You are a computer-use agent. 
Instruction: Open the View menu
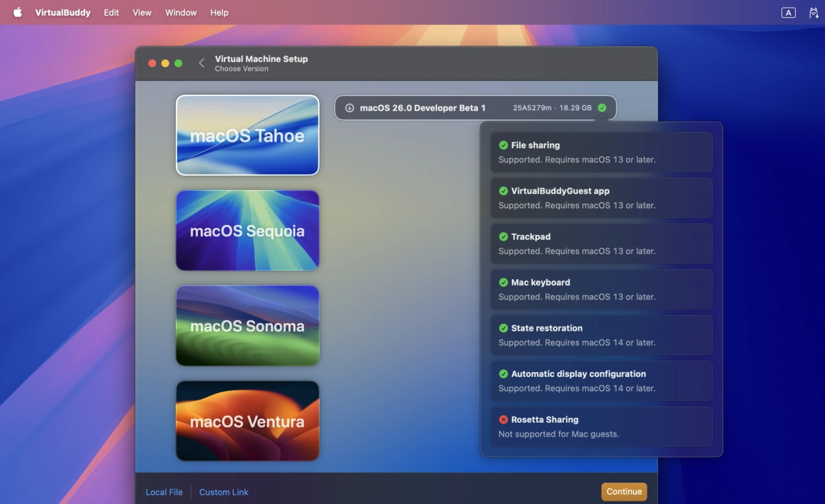[x=142, y=12]
